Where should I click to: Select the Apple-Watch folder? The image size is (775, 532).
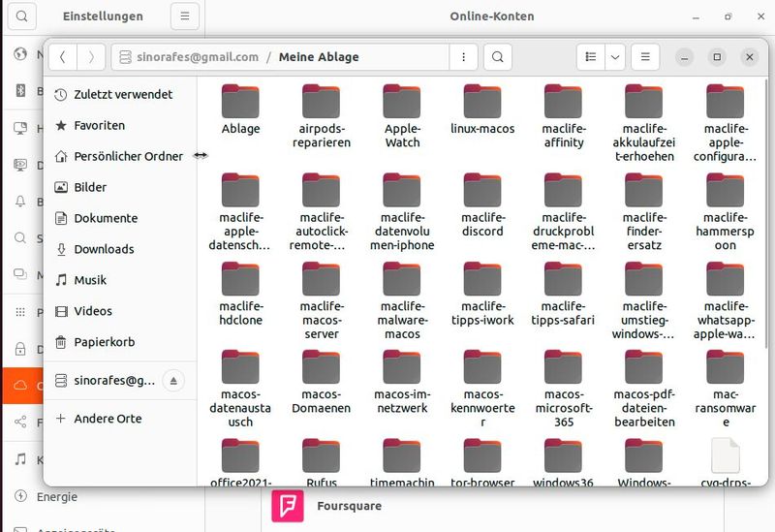pyautogui.click(x=402, y=116)
